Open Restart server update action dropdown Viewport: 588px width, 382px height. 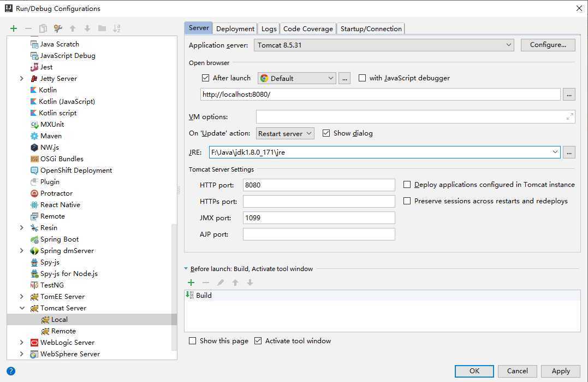click(285, 133)
